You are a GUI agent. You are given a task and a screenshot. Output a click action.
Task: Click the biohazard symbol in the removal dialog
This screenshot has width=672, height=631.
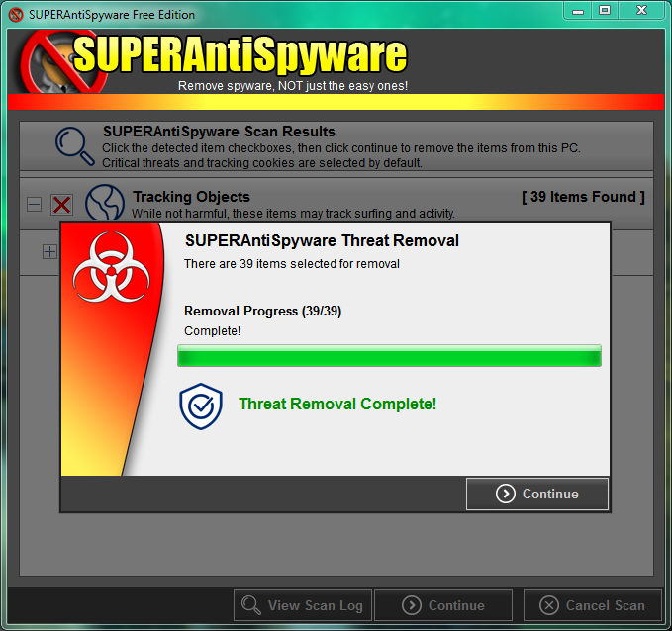click(112, 267)
